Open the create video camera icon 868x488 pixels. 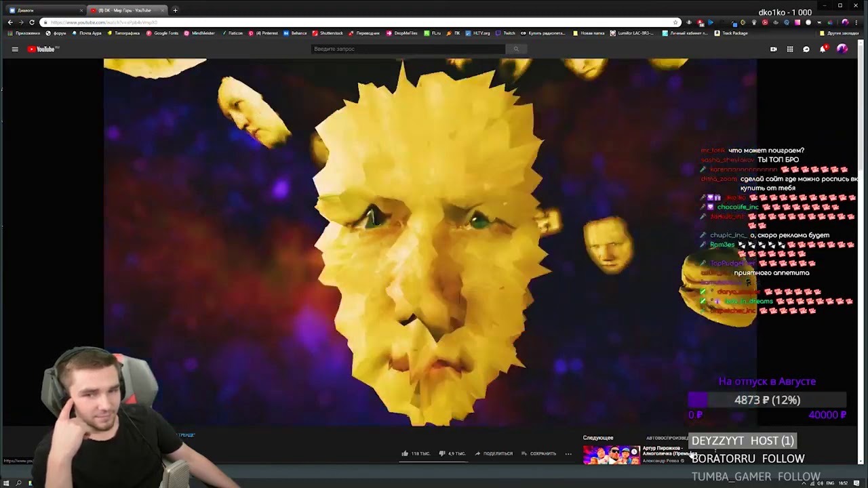[x=774, y=49]
